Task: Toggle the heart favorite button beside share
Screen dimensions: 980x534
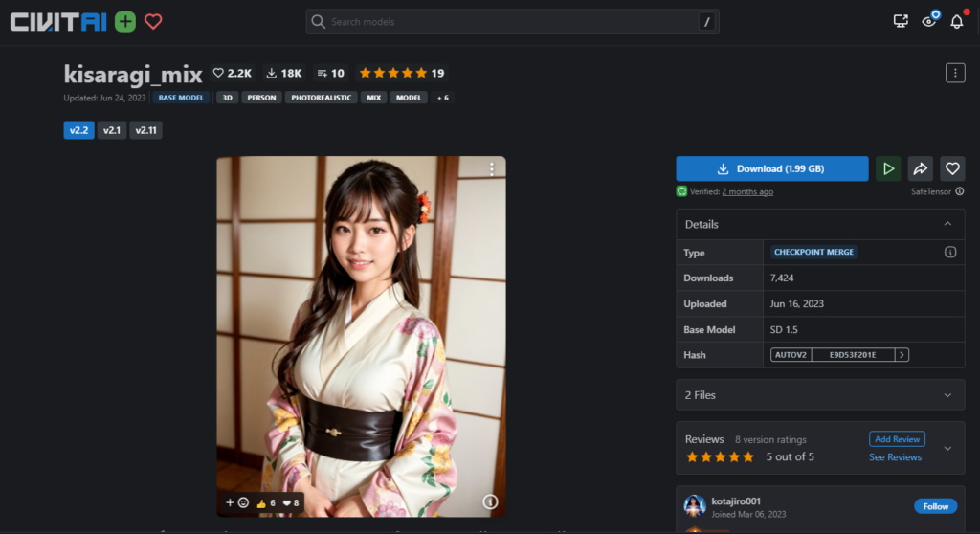Action: pos(952,168)
